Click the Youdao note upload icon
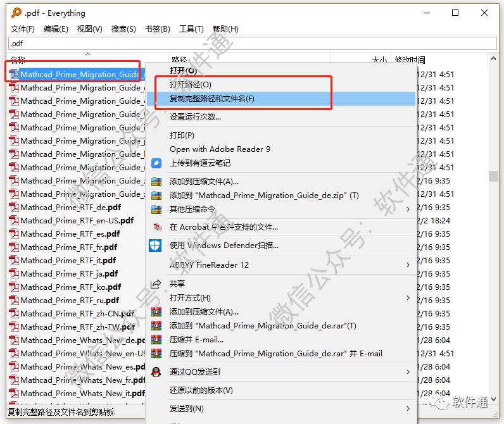The image size is (504, 424). click(156, 163)
